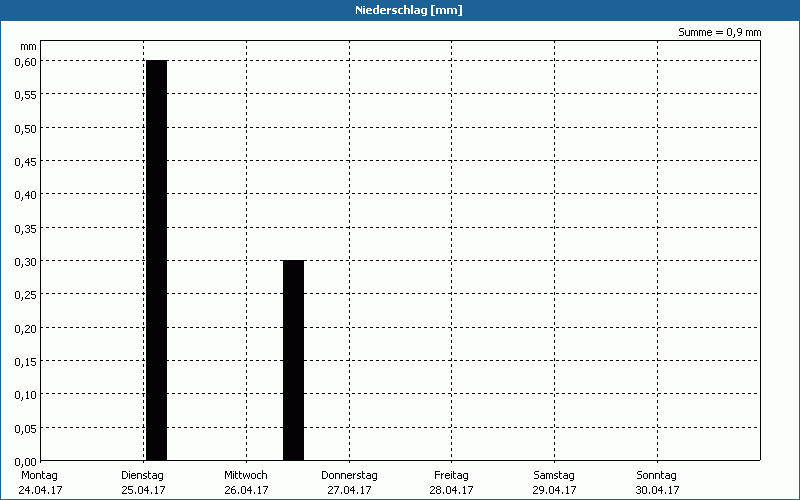Click the 'Dienstag' day label
Image resolution: width=800 pixels, height=500 pixels.
click(x=142, y=475)
